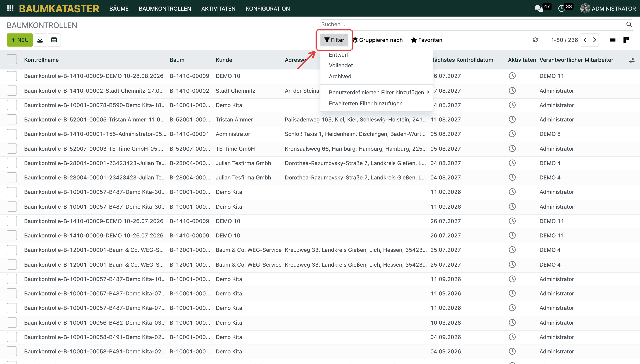Open the Aktivitäten menu

(218, 8)
